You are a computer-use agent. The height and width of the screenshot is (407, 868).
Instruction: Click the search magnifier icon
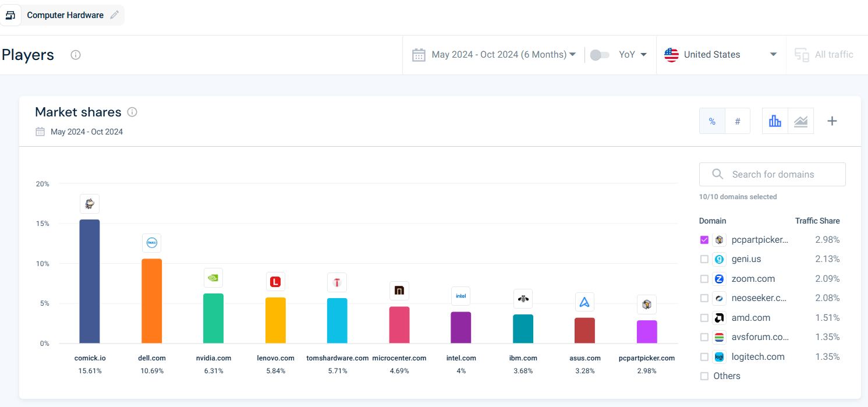point(718,174)
